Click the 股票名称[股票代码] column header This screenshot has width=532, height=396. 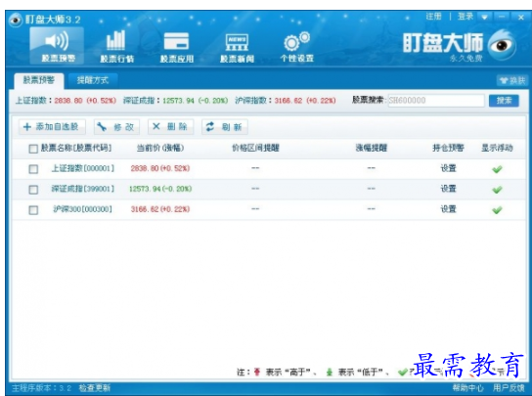(76, 148)
